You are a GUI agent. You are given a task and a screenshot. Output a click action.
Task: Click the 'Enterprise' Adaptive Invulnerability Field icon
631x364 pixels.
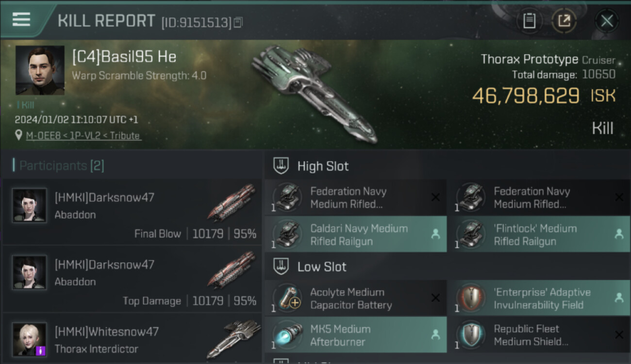pyautogui.click(x=471, y=298)
